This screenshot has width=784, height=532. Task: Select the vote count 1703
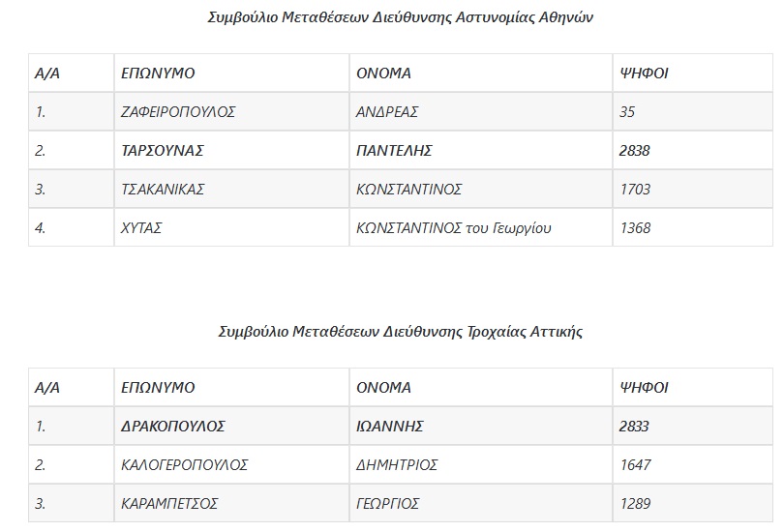634,190
